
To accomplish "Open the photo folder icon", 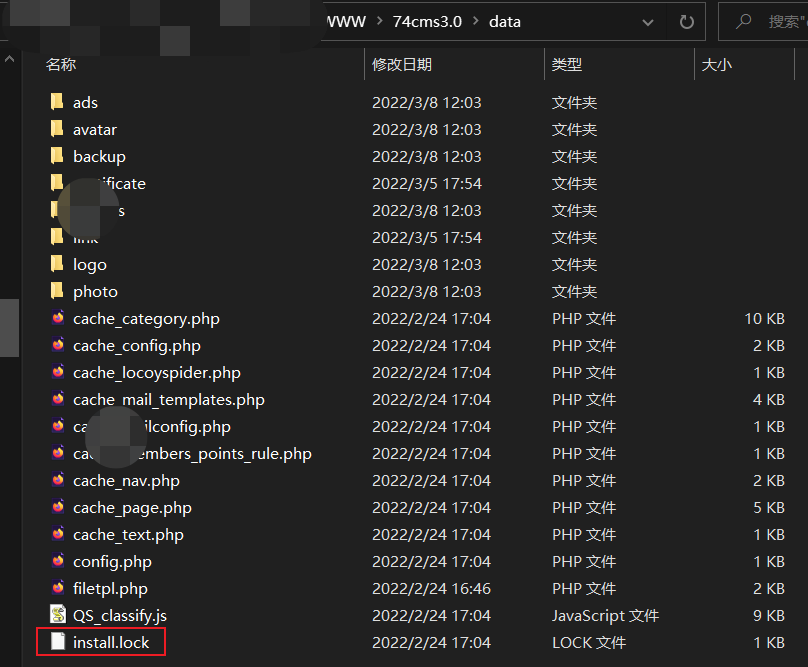I will (x=57, y=291).
